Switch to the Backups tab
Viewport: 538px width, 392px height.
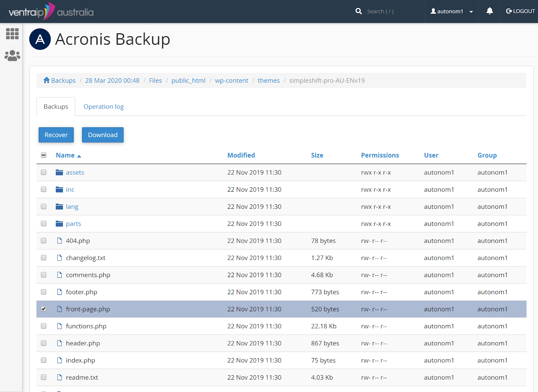coord(56,107)
